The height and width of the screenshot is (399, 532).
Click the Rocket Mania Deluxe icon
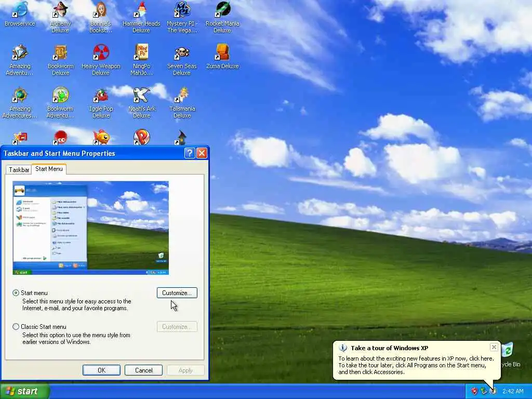[222, 17]
